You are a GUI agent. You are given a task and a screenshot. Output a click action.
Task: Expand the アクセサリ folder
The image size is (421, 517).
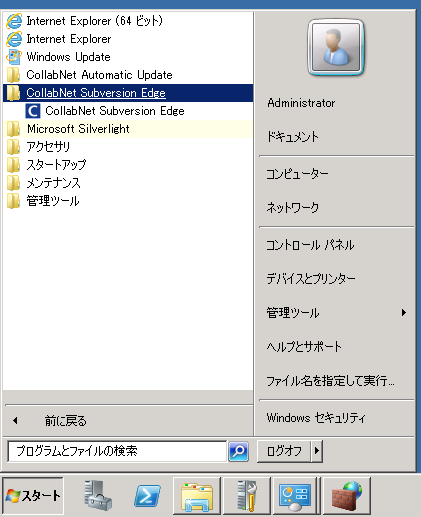pos(128,147)
